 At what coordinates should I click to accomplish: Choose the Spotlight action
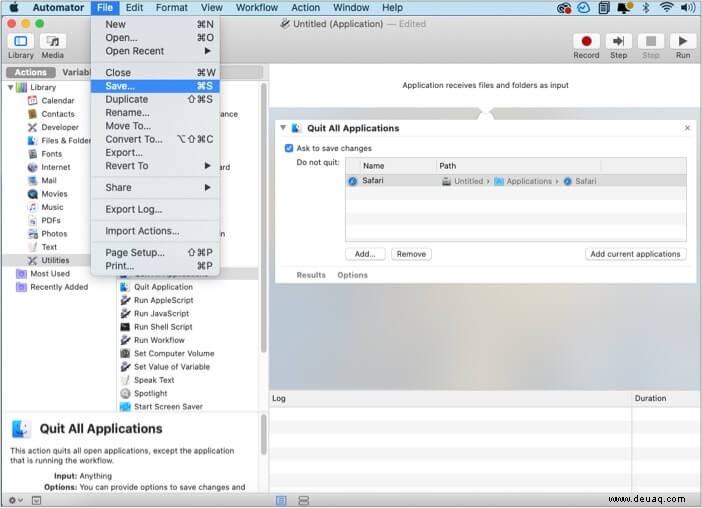[x=150, y=393]
